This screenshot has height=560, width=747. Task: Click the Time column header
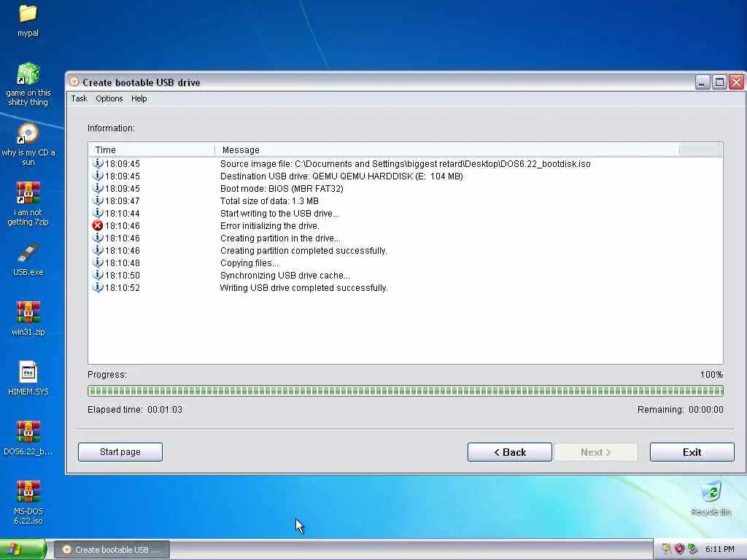pyautogui.click(x=152, y=150)
